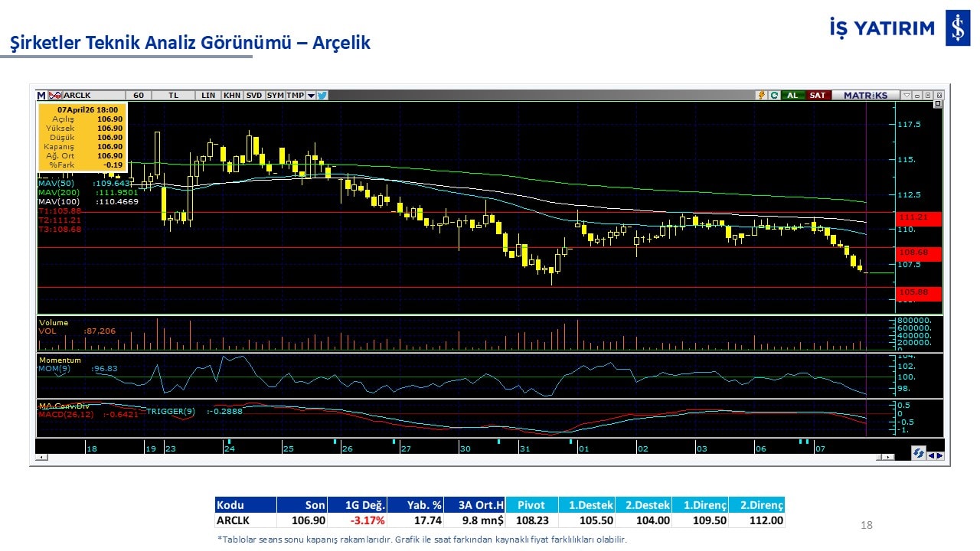Click the chart type icon beside ARCLK

pos(54,96)
